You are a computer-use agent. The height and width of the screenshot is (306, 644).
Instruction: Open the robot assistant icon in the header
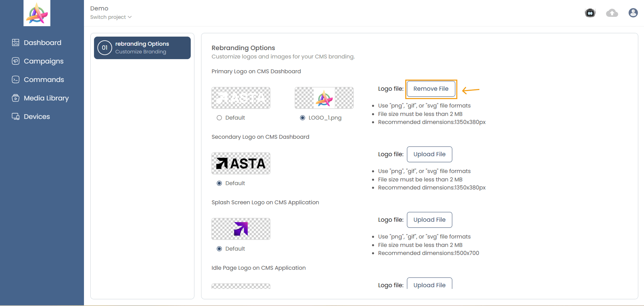click(x=590, y=13)
